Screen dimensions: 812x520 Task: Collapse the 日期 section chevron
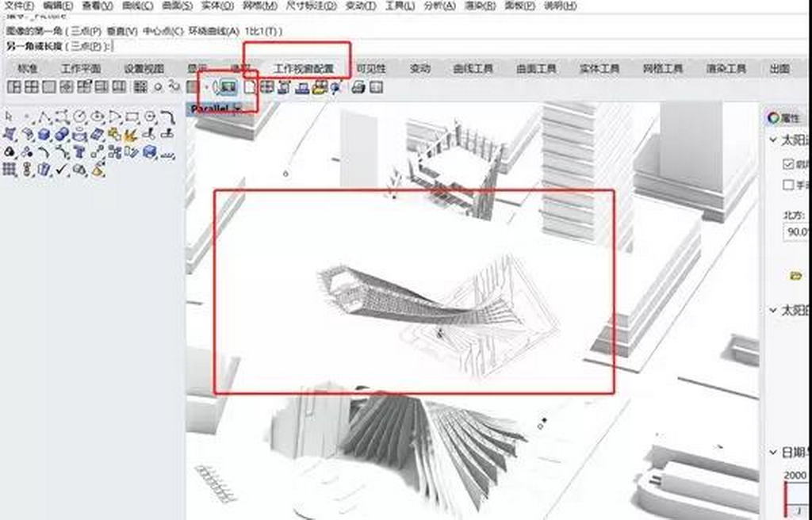click(x=773, y=452)
